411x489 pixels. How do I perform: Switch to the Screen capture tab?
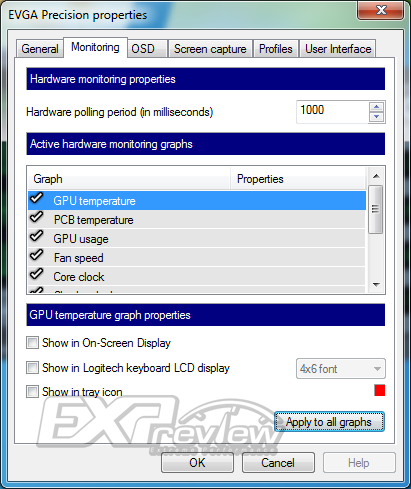[x=210, y=49]
